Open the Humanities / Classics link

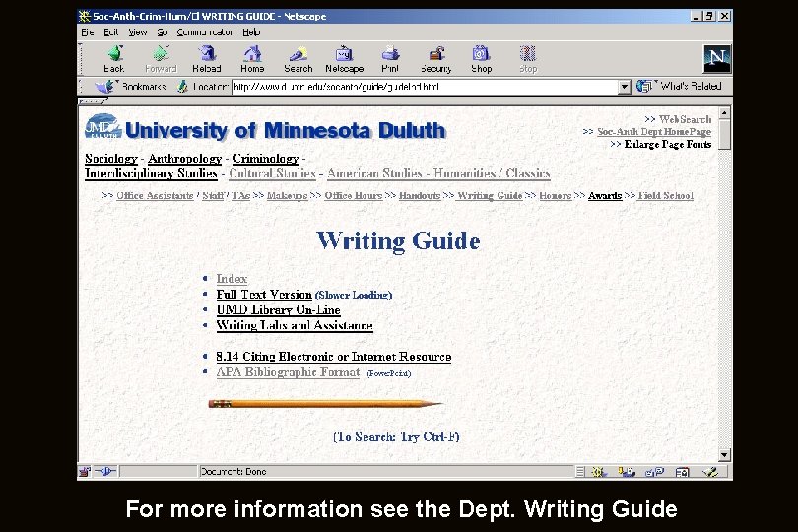(492, 174)
